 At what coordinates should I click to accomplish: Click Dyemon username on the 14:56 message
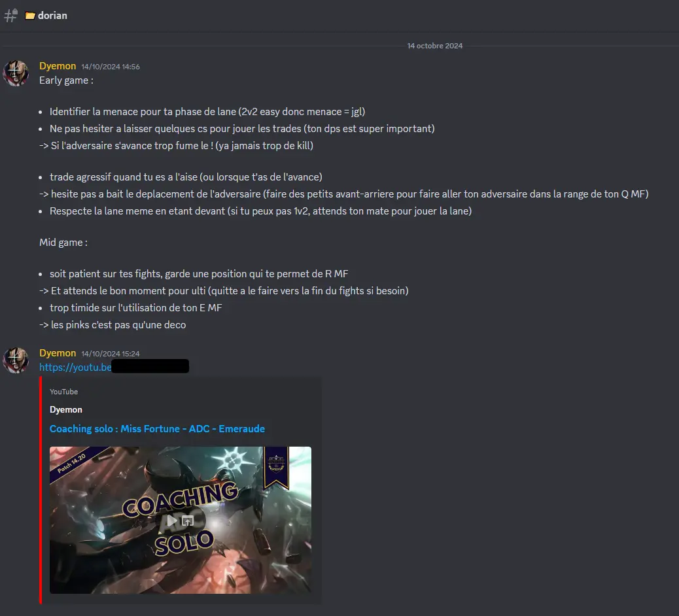tap(58, 66)
